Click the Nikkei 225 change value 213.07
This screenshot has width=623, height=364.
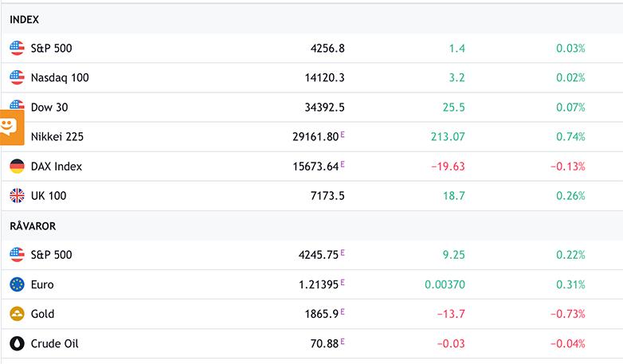(x=447, y=137)
